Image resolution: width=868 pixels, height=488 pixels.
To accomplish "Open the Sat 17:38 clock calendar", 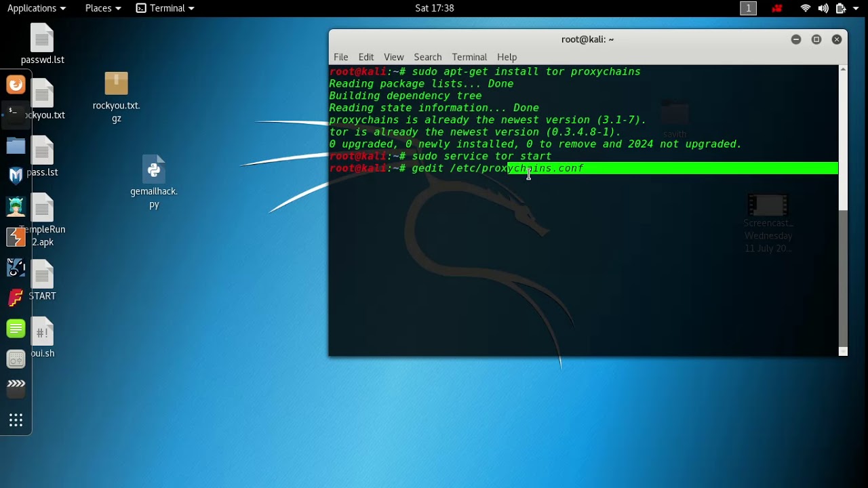I will tap(434, 8).
